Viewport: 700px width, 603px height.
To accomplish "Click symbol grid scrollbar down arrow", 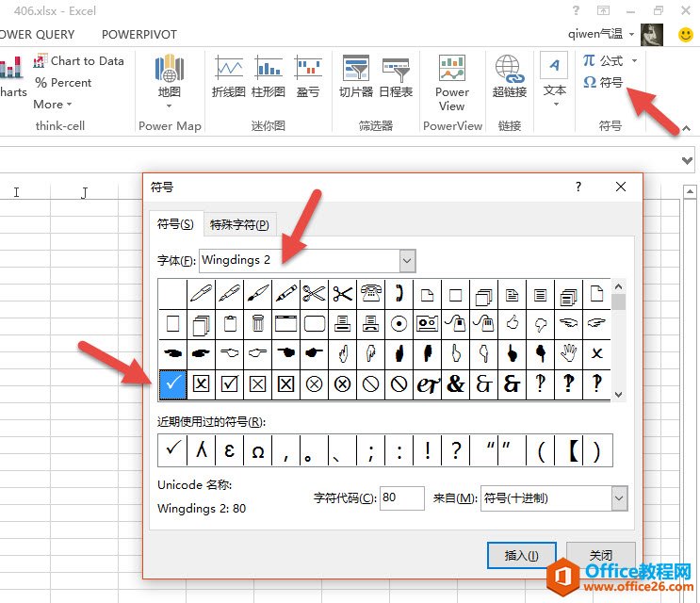I will point(618,395).
